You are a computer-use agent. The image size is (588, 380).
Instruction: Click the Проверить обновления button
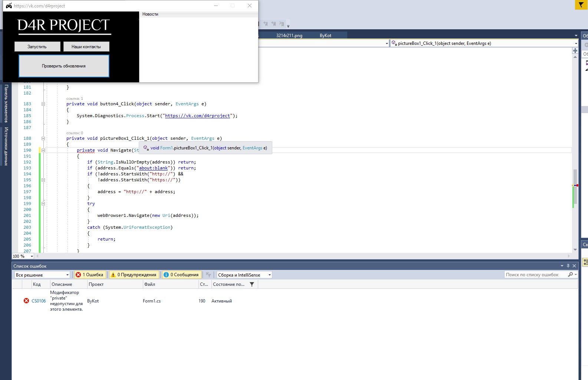[64, 66]
